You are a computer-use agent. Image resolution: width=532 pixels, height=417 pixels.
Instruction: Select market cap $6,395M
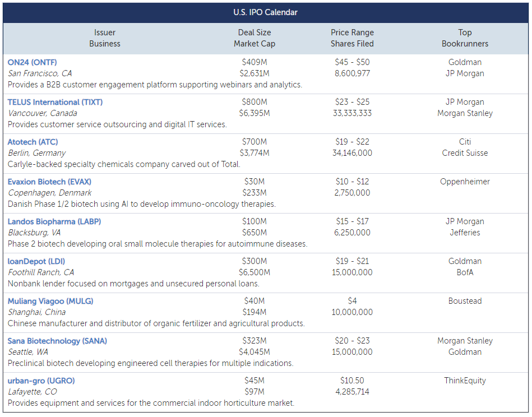255,113
